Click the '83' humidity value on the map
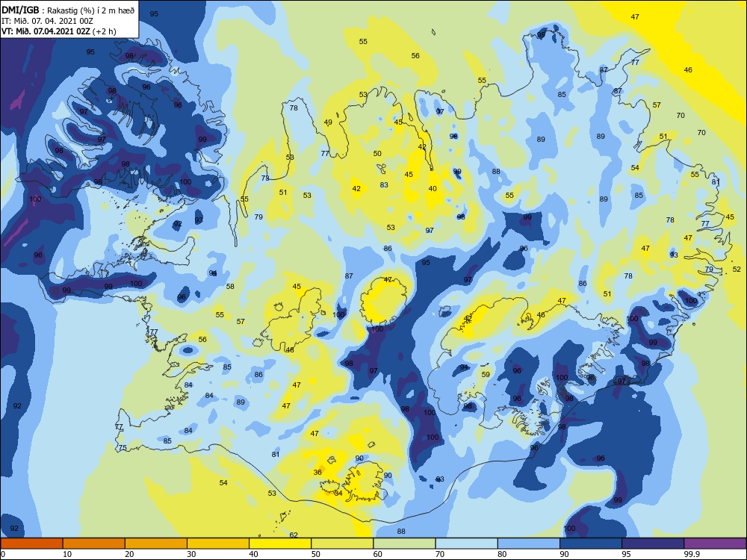 (x=384, y=184)
